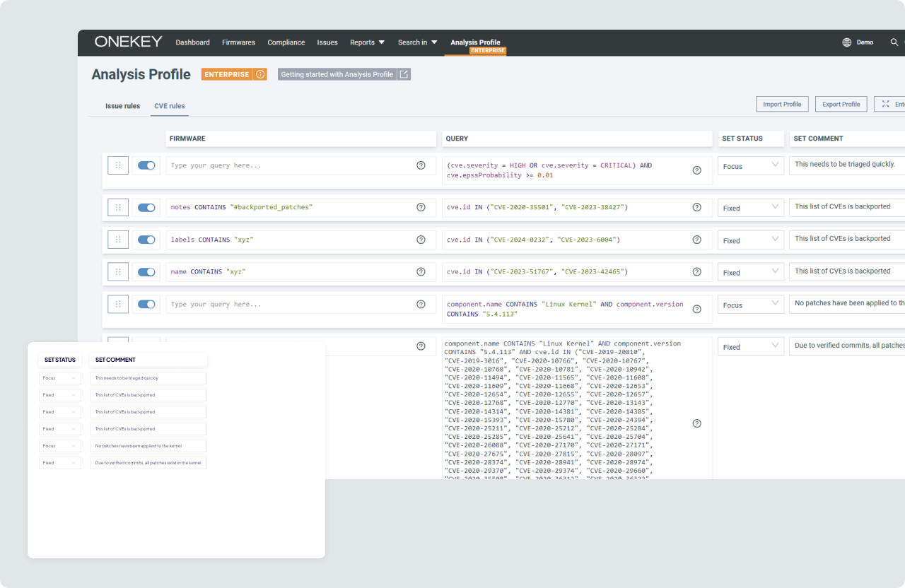Viewport: 905px width, 588px height.
Task: Open help icon in notes CONTAINS firmware field
Action: 421,208
